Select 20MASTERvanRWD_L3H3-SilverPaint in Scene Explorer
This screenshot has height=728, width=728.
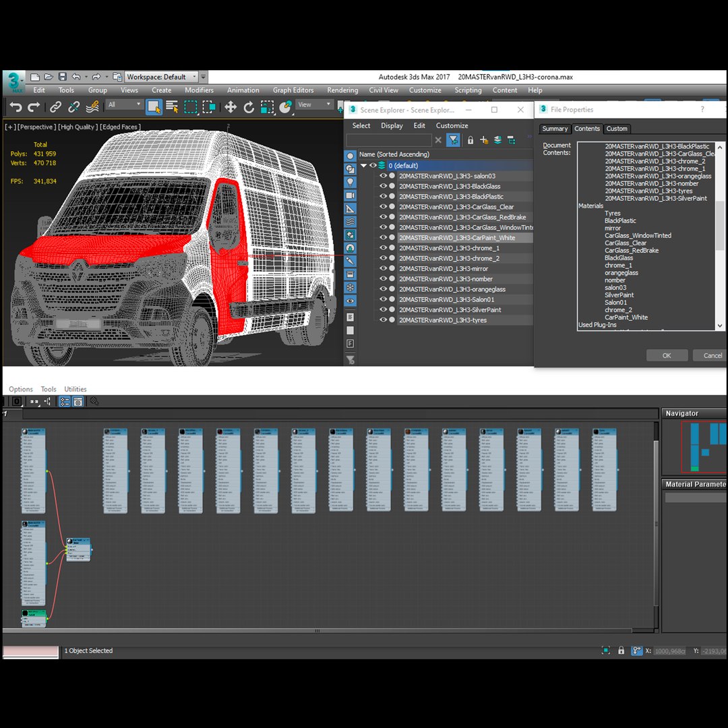[x=450, y=309]
